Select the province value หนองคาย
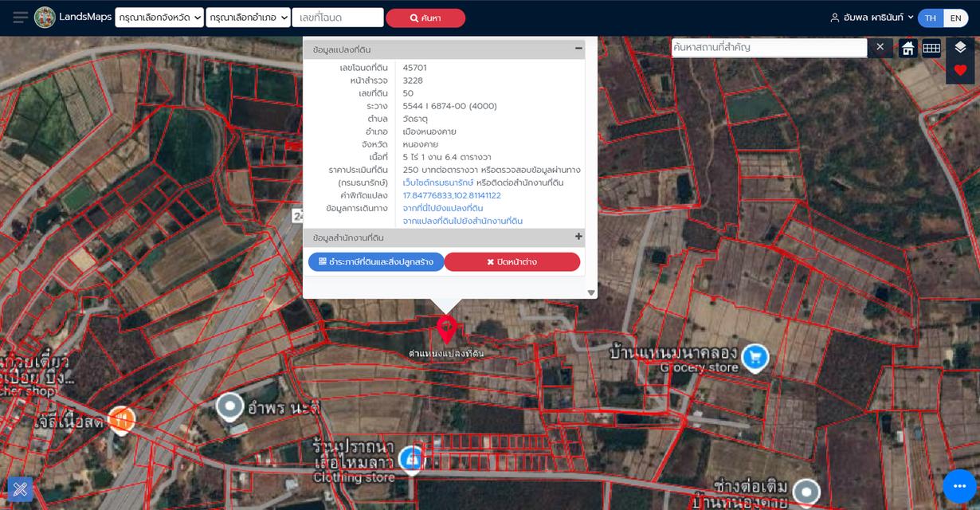 coord(421,144)
